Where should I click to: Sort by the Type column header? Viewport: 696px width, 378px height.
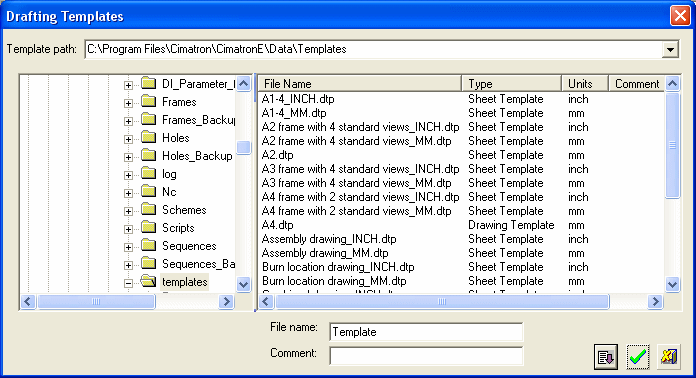512,84
